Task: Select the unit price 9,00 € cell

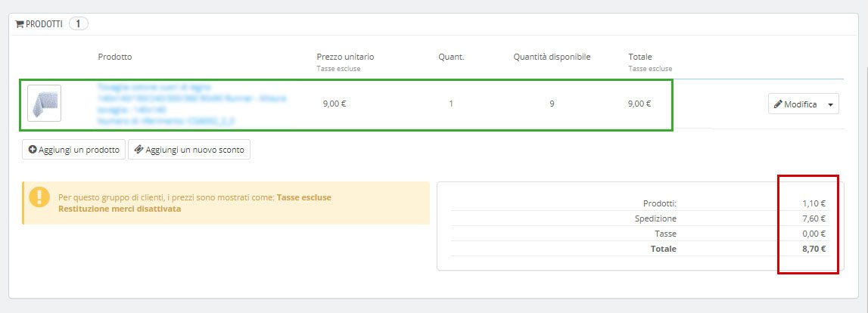Action: click(x=334, y=104)
